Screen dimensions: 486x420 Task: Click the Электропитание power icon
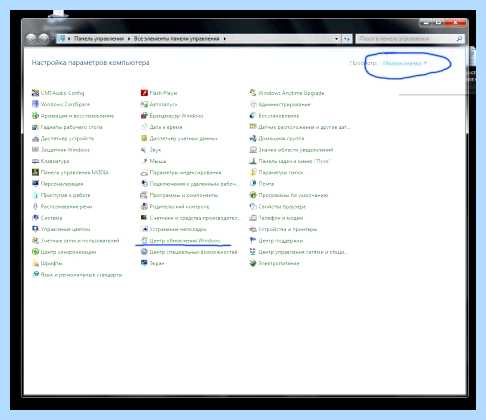click(x=253, y=263)
